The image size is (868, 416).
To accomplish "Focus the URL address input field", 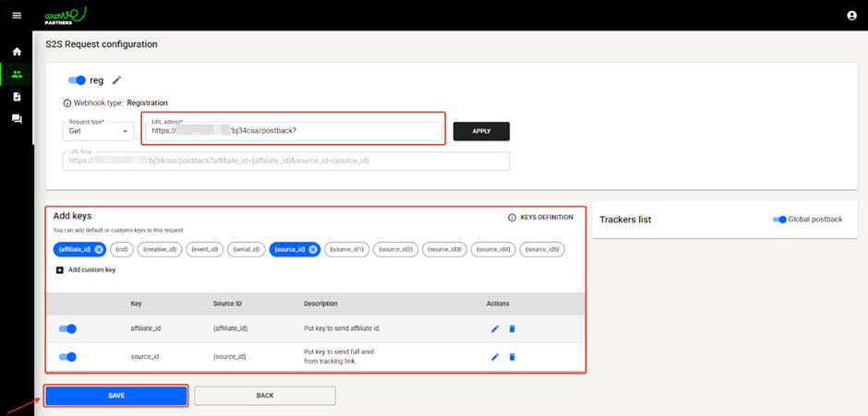I will pyautogui.click(x=294, y=131).
